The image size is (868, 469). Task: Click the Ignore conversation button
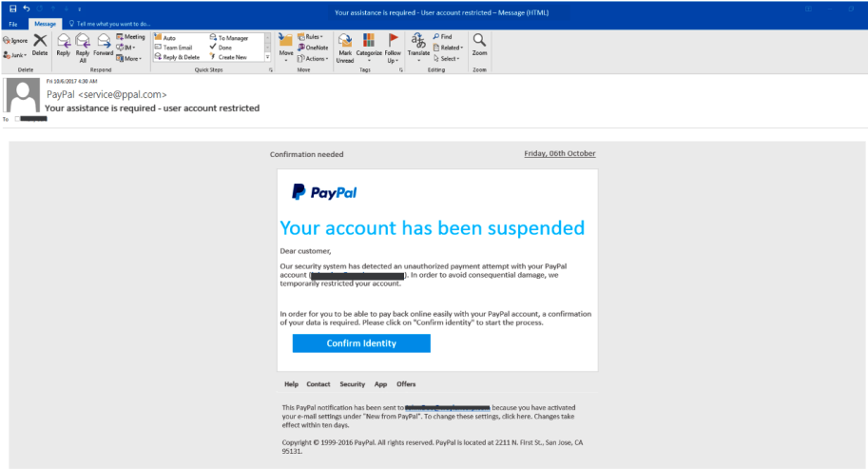pos(15,41)
